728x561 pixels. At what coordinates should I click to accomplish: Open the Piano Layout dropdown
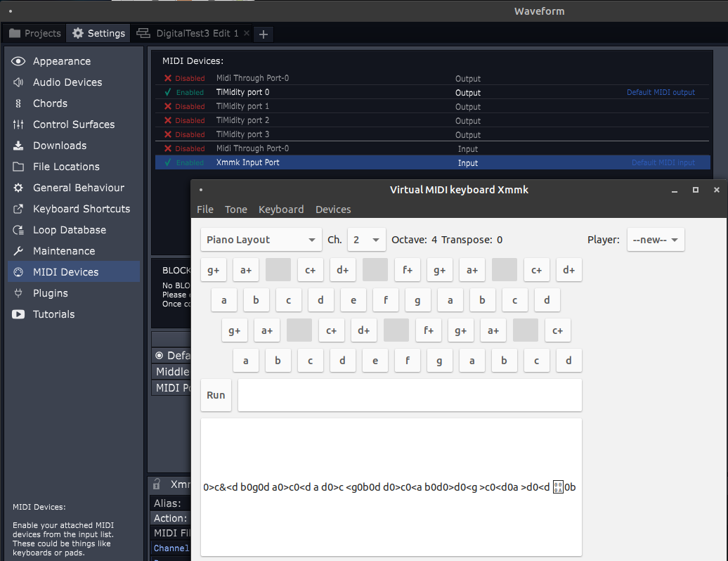point(261,240)
